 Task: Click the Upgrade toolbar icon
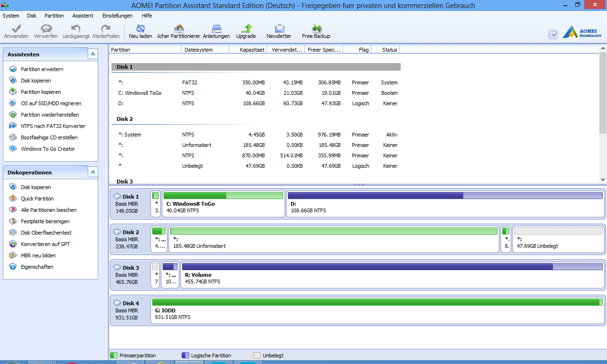coord(246,32)
